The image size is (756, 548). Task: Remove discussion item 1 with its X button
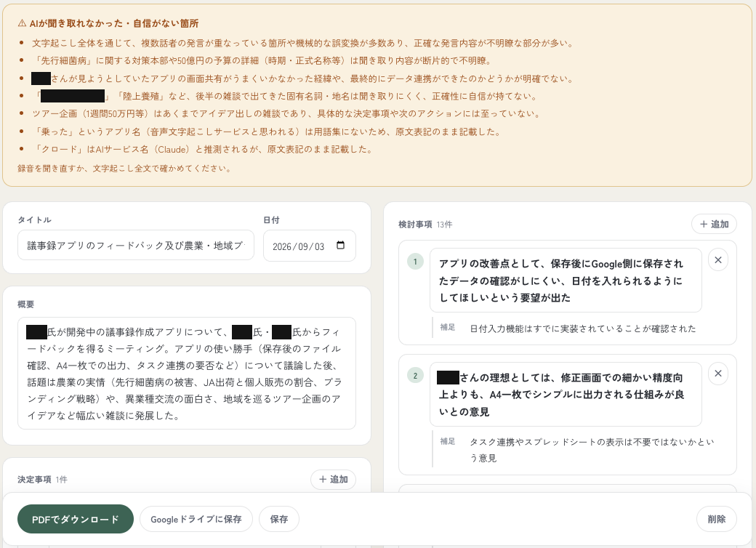tap(718, 260)
